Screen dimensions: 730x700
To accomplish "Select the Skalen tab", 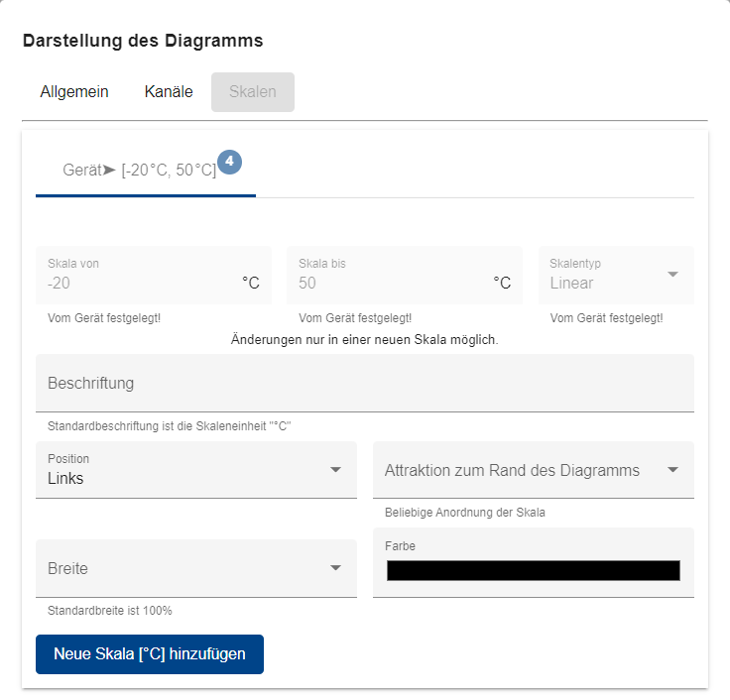I will tap(253, 92).
